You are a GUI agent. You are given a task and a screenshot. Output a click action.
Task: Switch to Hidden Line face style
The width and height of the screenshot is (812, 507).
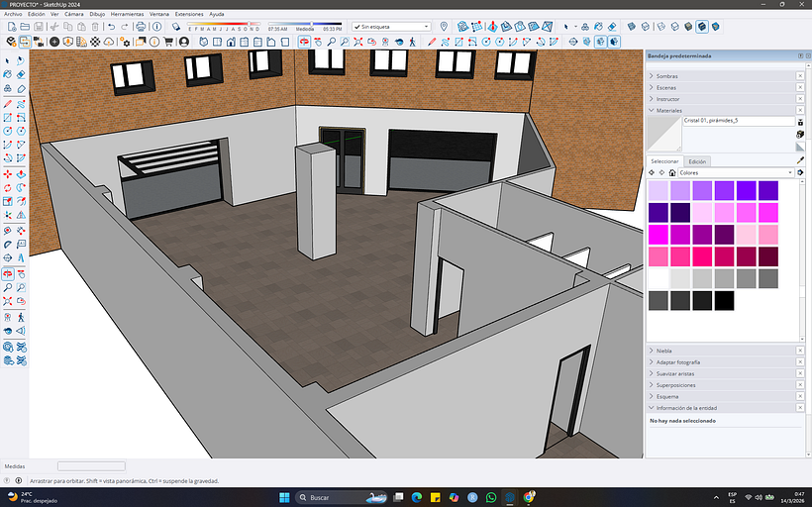674,27
